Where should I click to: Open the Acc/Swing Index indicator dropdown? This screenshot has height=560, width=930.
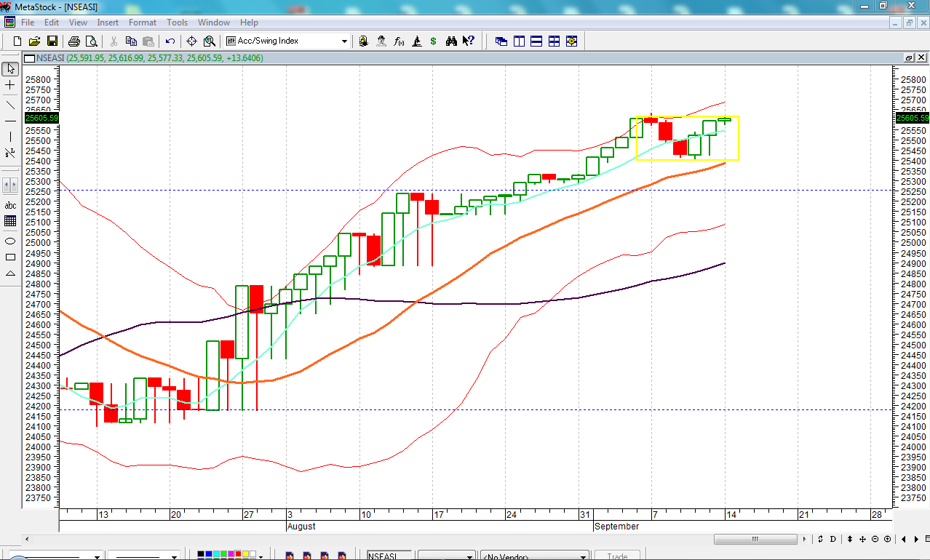tap(345, 41)
